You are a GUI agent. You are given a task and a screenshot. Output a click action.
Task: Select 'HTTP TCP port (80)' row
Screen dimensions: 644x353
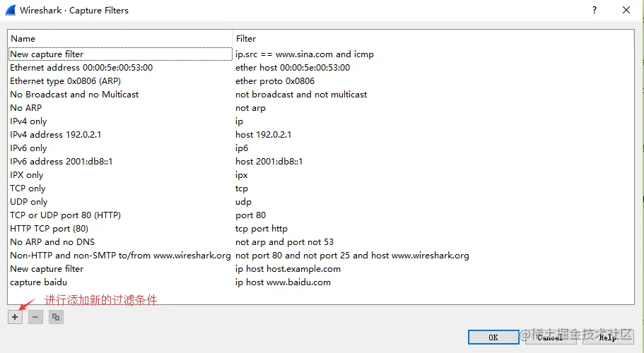coord(49,229)
